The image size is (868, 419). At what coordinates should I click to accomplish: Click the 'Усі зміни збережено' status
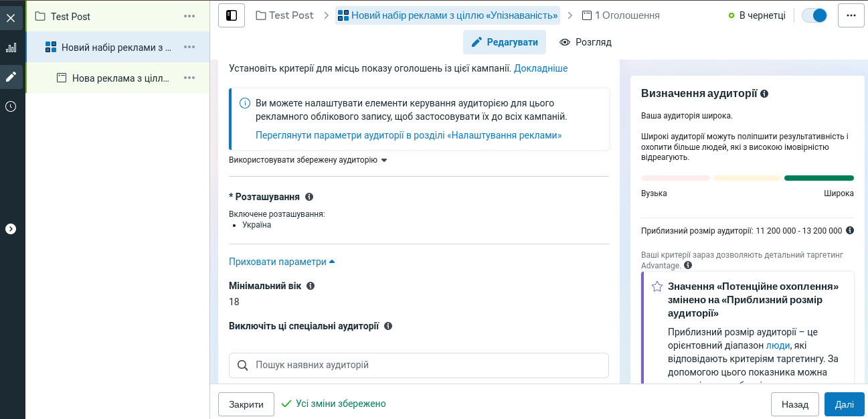(x=333, y=404)
